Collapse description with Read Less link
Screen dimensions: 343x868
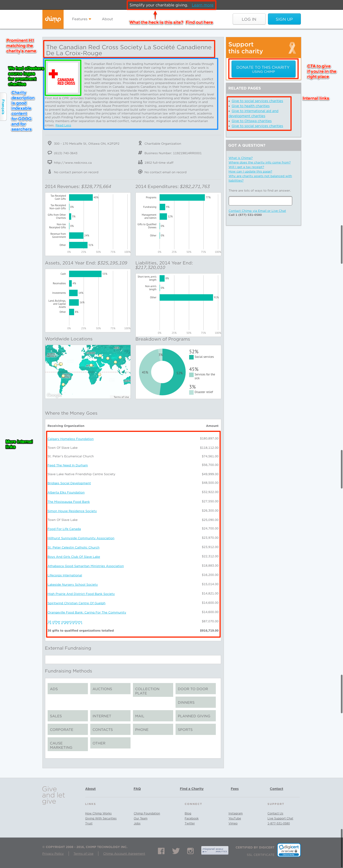click(63, 125)
